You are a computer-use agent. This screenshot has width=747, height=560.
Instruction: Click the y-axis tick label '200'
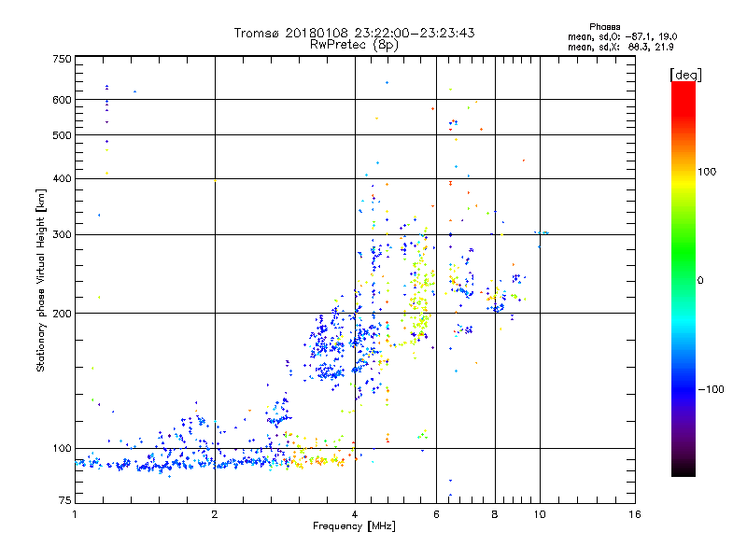[62, 314]
